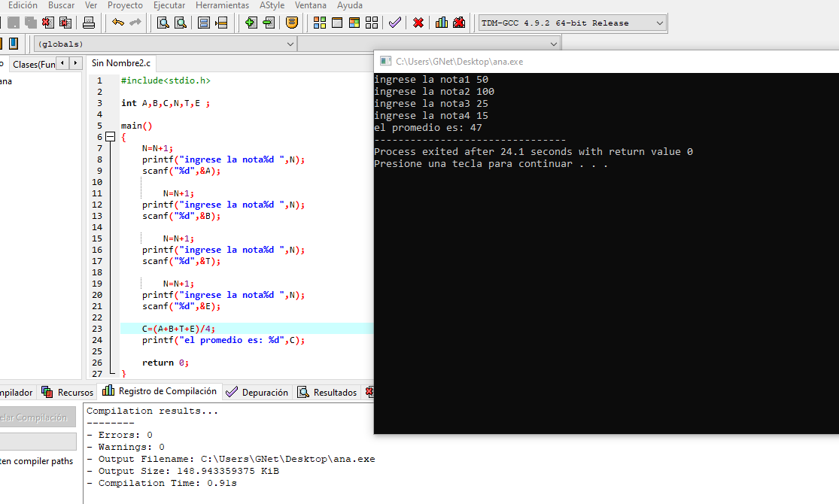Click the 'el promedio es' printf code line
Image resolution: width=839 pixels, height=504 pixels.
[x=223, y=340]
